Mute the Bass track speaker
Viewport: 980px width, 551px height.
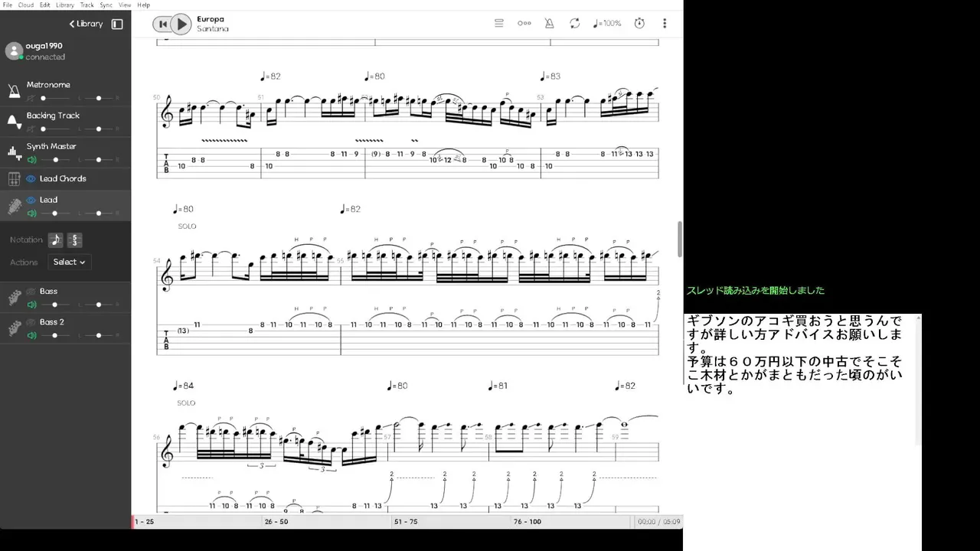(x=31, y=305)
